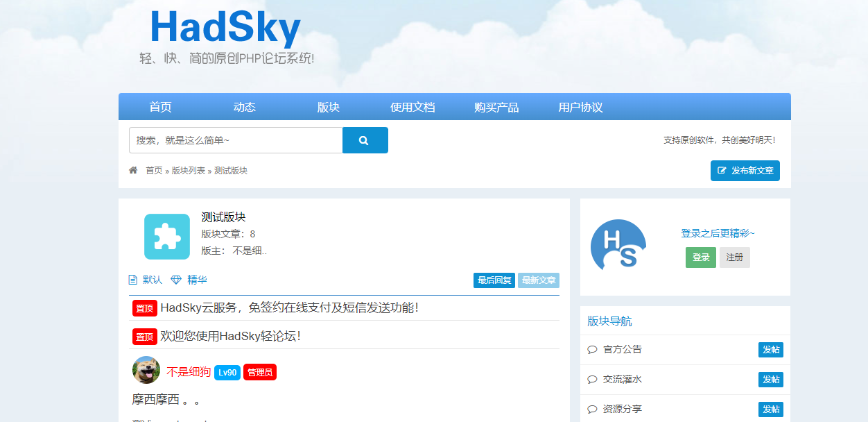Viewport: 868px width, 422px height.
Task: Click the home icon in breadcrumb
Action: (133, 170)
